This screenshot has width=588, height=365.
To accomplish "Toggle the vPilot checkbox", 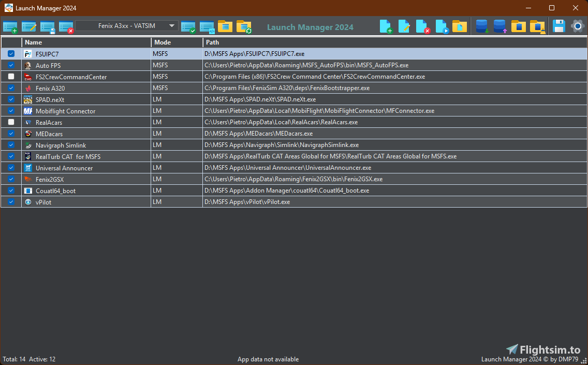I will 11,201.
